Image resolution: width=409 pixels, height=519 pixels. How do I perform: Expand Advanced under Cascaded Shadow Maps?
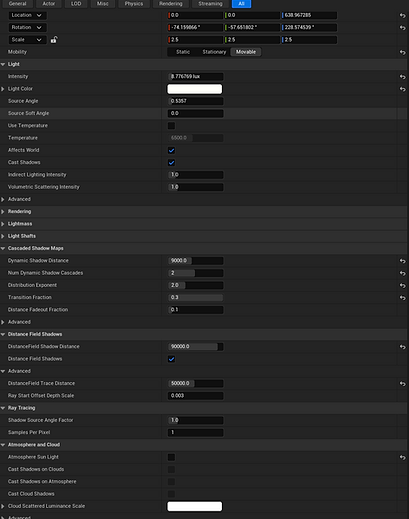[x=3, y=322]
